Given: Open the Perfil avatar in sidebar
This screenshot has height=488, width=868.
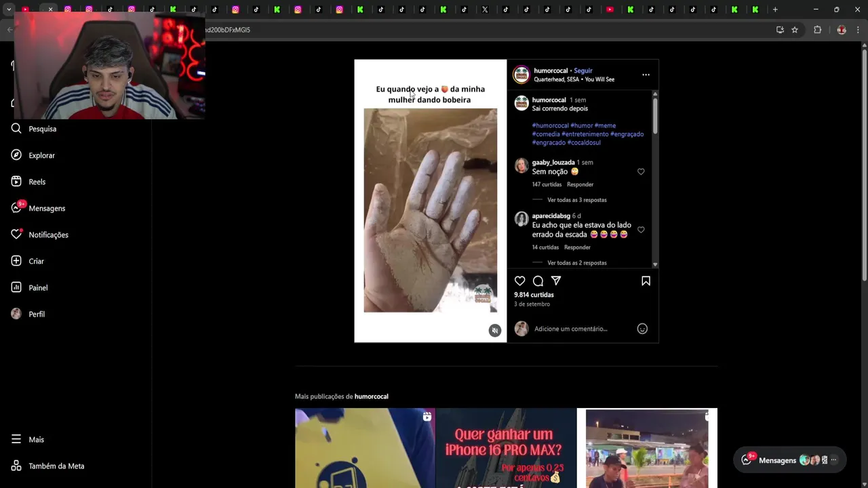Looking at the screenshot, I should pos(16,314).
